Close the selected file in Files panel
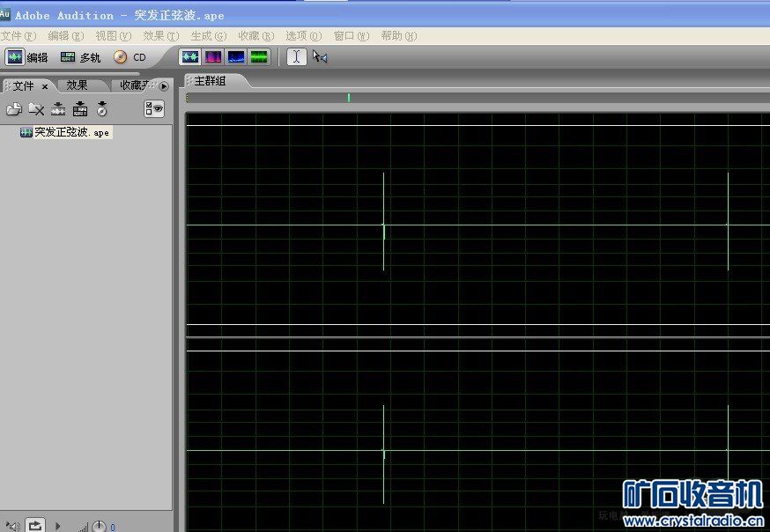 point(36,109)
